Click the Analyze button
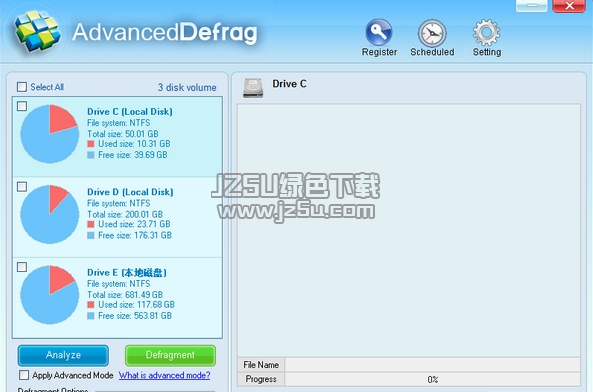This screenshot has width=593, height=392. (63, 355)
